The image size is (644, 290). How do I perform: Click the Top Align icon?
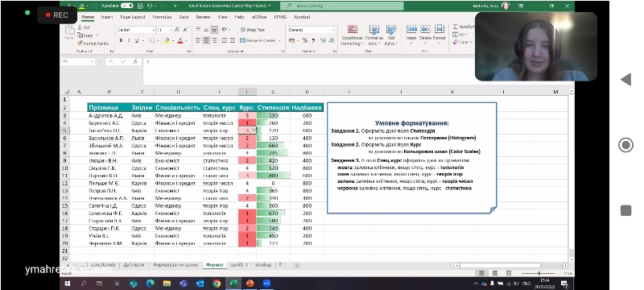[198, 30]
